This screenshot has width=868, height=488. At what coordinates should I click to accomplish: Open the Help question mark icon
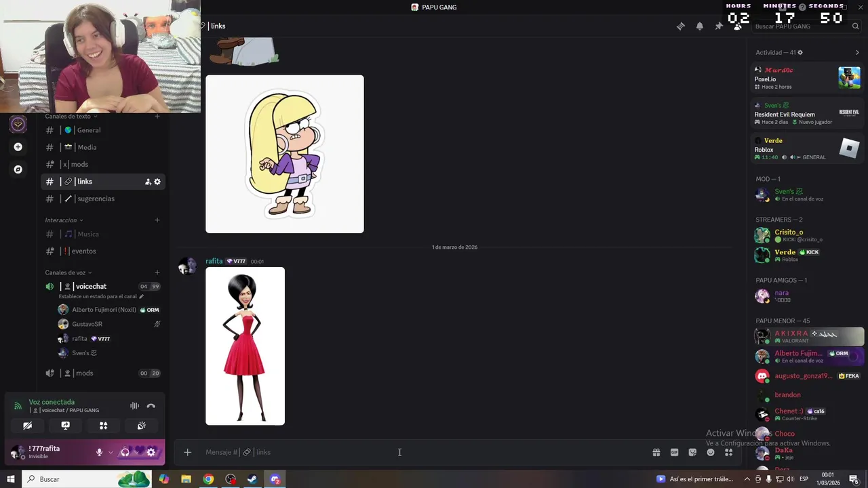[x=802, y=7]
